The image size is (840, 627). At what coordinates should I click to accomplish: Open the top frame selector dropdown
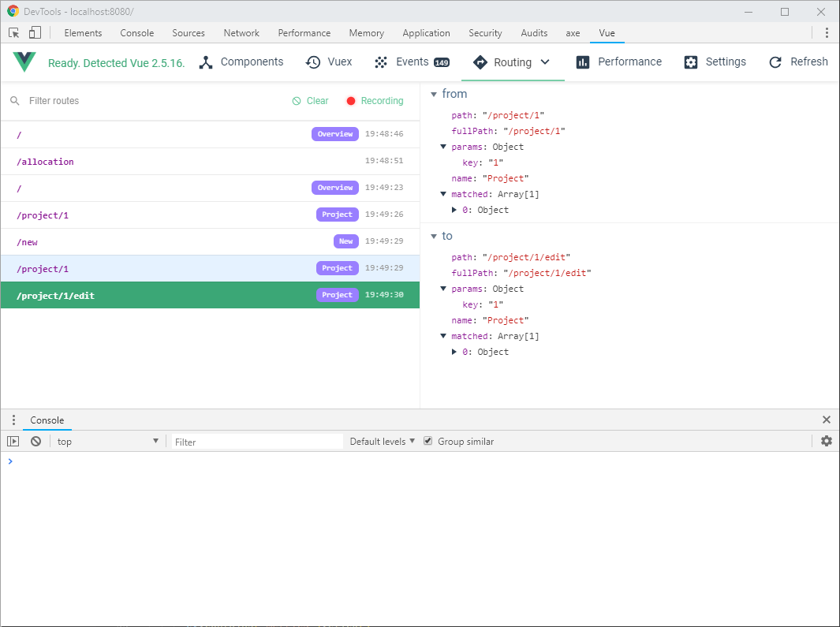tap(108, 441)
